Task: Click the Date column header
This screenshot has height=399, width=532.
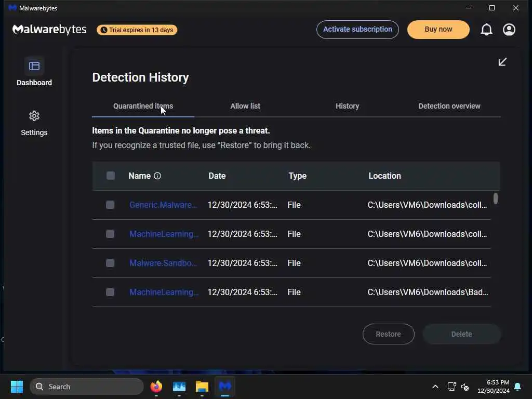Action: 217,176
